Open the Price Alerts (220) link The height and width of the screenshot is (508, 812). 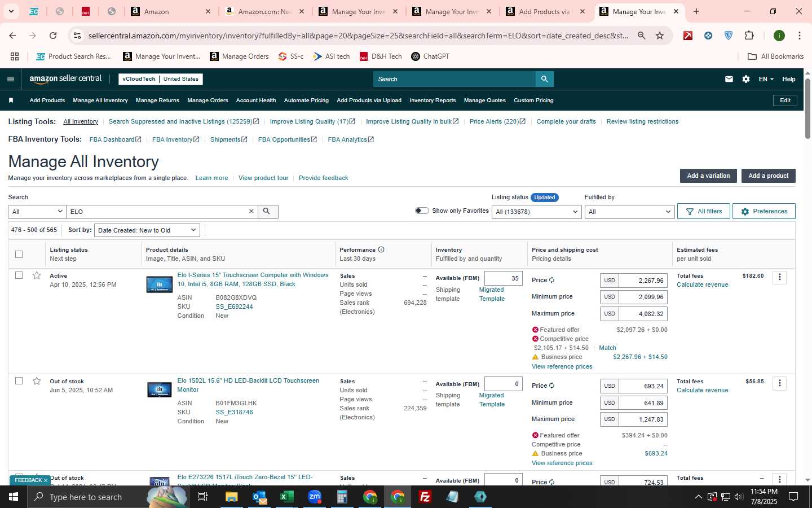coord(497,122)
